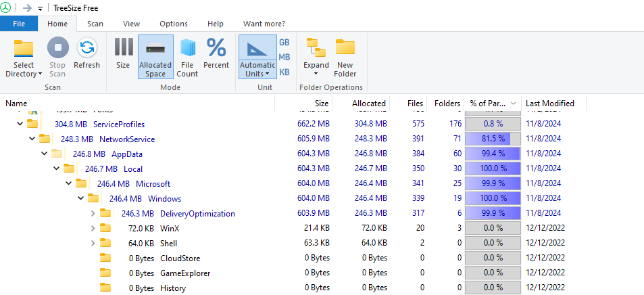Screen dimensions: 644x295
Task: Click the Shell folder icon
Action: click(x=105, y=243)
